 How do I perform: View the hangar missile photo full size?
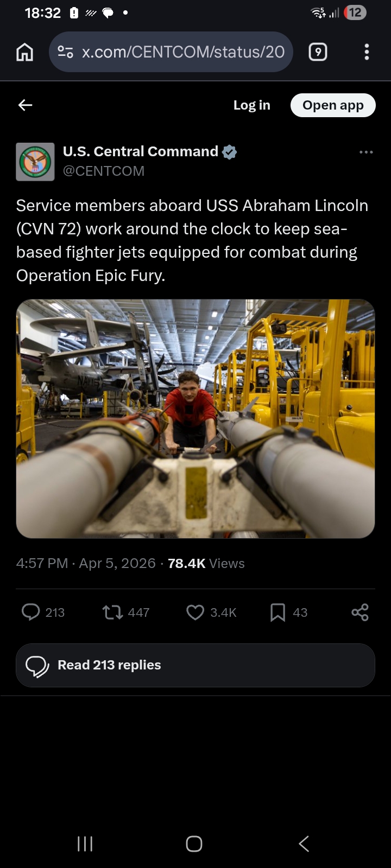(195, 418)
